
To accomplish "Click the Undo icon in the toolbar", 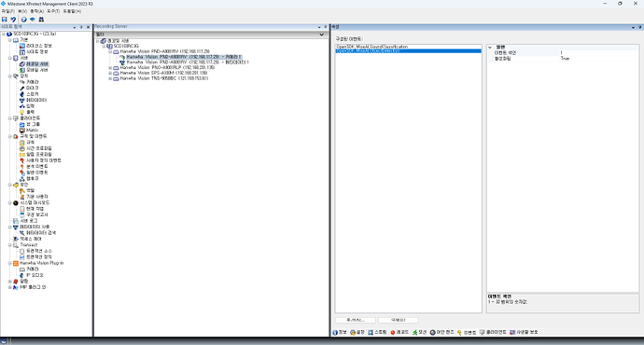I will (x=13, y=20).
